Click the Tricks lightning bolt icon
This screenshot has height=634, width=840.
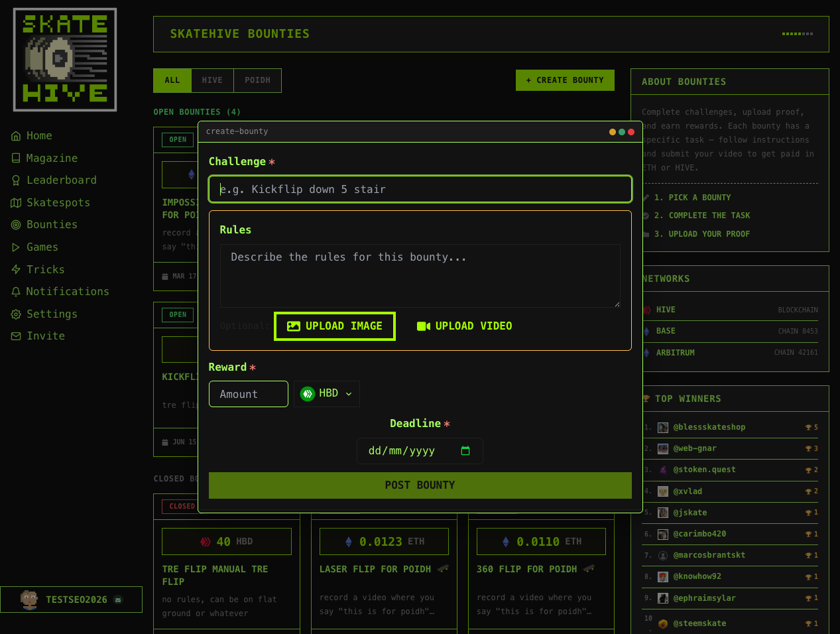tap(16, 270)
